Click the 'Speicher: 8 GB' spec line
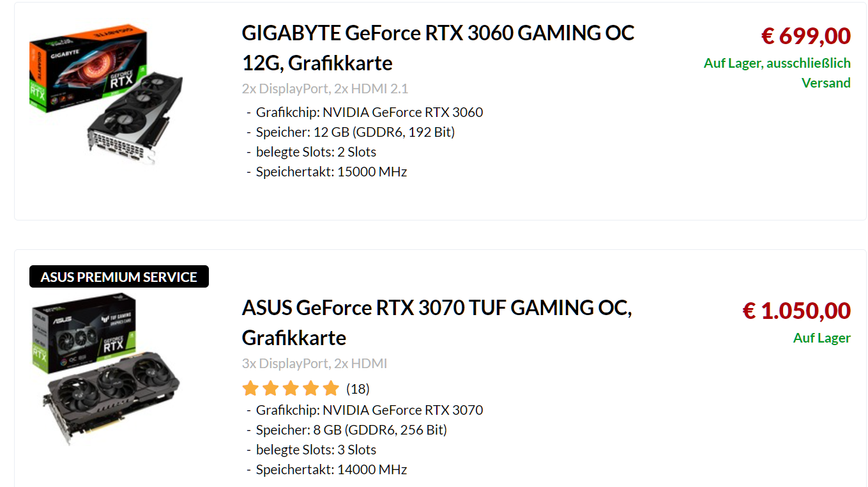Viewport: 868px width, 487px height. pyautogui.click(x=351, y=430)
